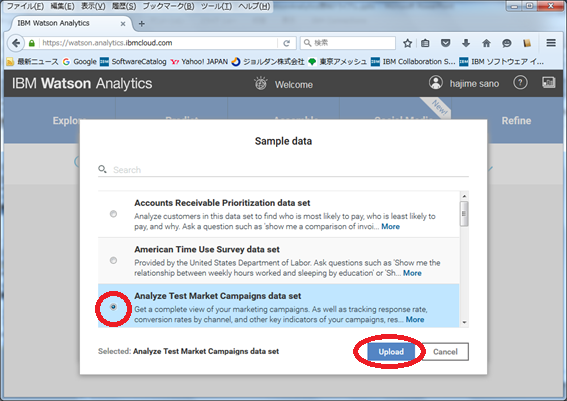Open the bookmarks list icon
This screenshot has width=567, height=401.
(425, 43)
